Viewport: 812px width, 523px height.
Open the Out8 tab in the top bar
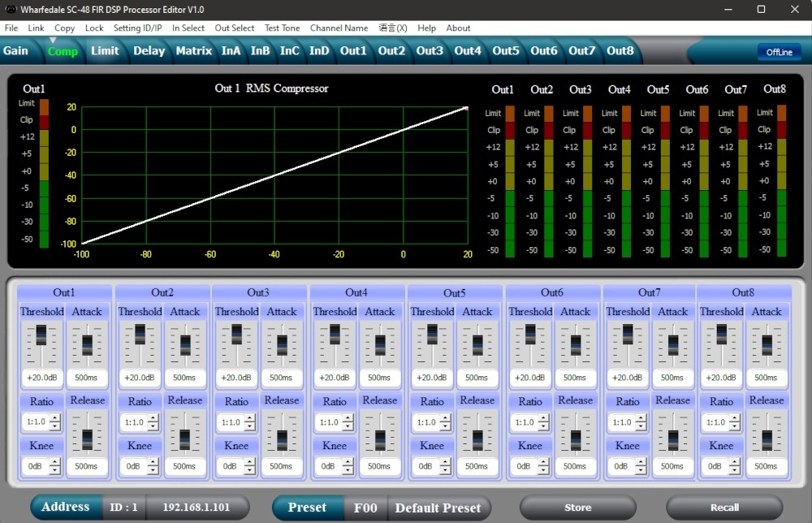620,50
